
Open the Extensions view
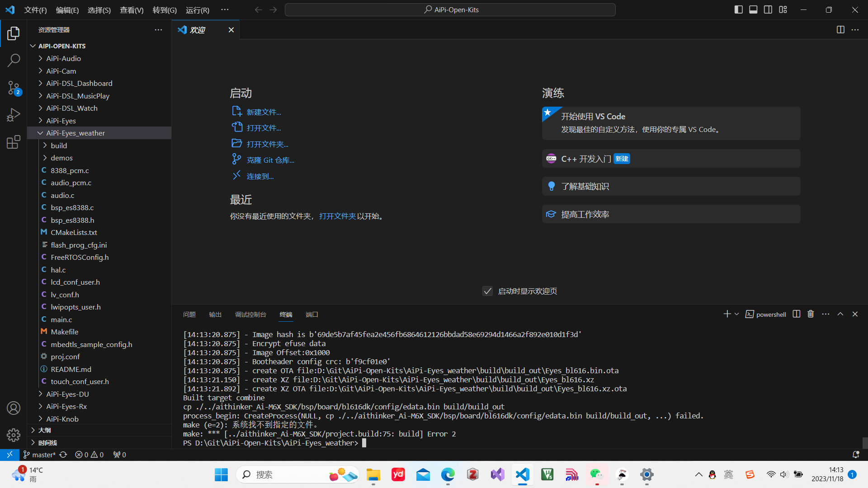point(14,142)
